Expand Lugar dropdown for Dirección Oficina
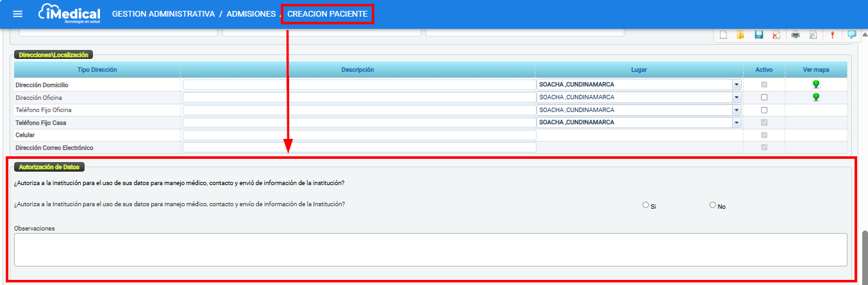 tap(736, 97)
